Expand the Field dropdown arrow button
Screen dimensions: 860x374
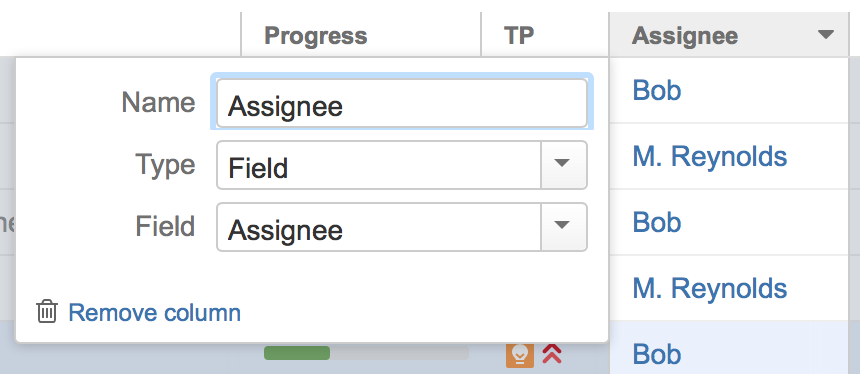click(x=564, y=227)
